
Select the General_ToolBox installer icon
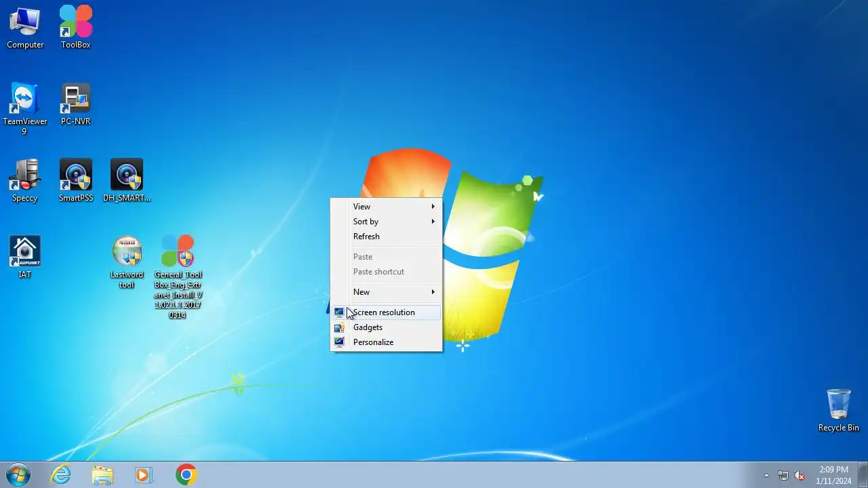click(178, 277)
